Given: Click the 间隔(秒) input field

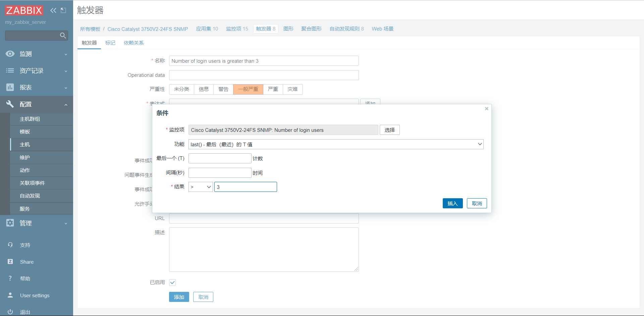Looking at the screenshot, I should [220, 173].
